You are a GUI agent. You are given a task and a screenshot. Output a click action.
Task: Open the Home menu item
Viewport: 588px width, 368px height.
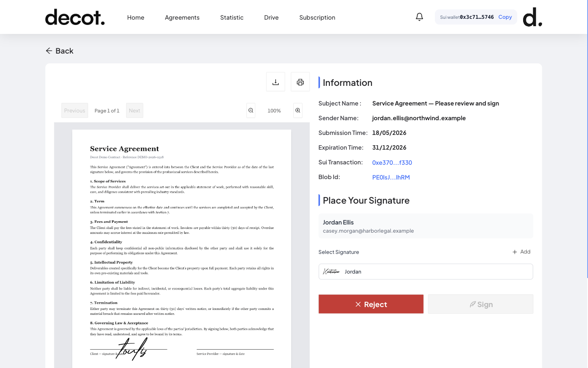[x=136, y=17]
